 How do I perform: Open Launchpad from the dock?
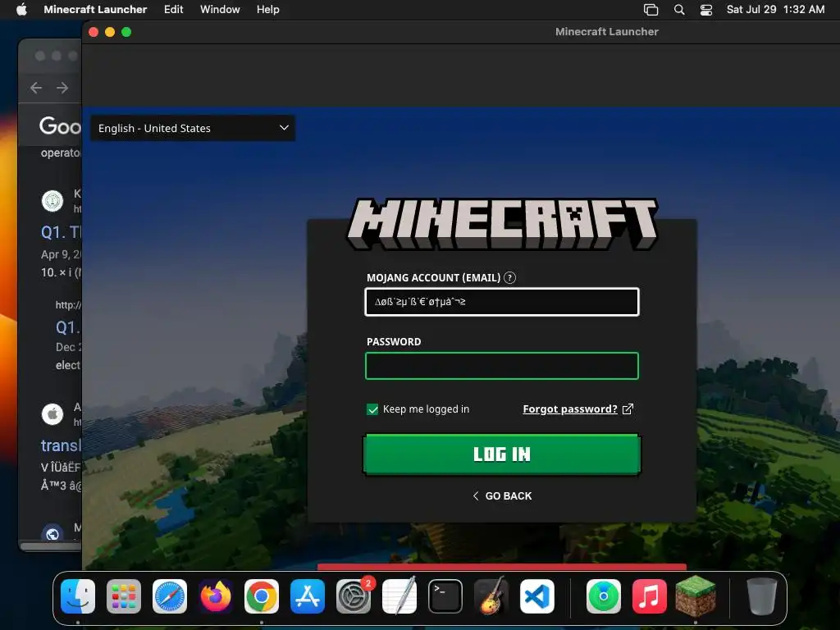(x=124, y=596)
